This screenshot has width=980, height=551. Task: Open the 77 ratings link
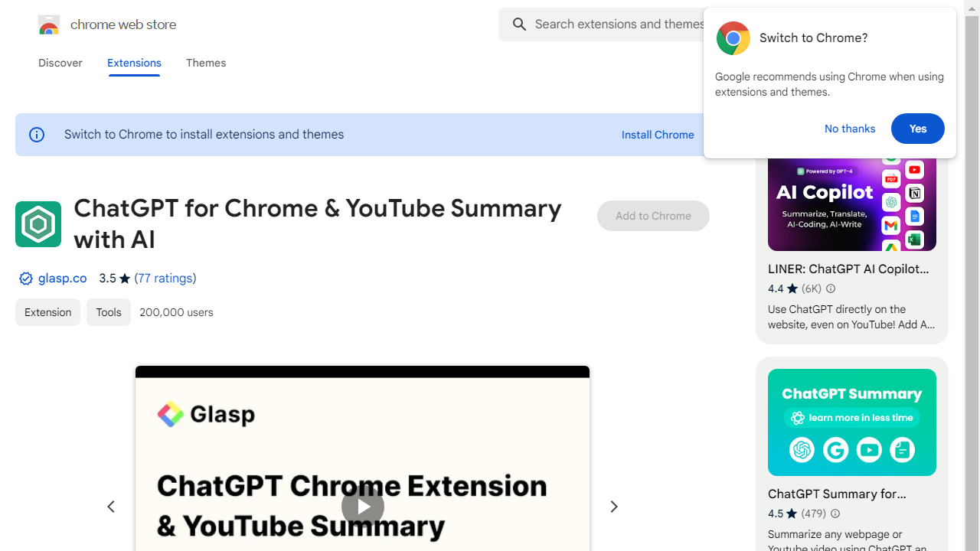click(165, 279)
